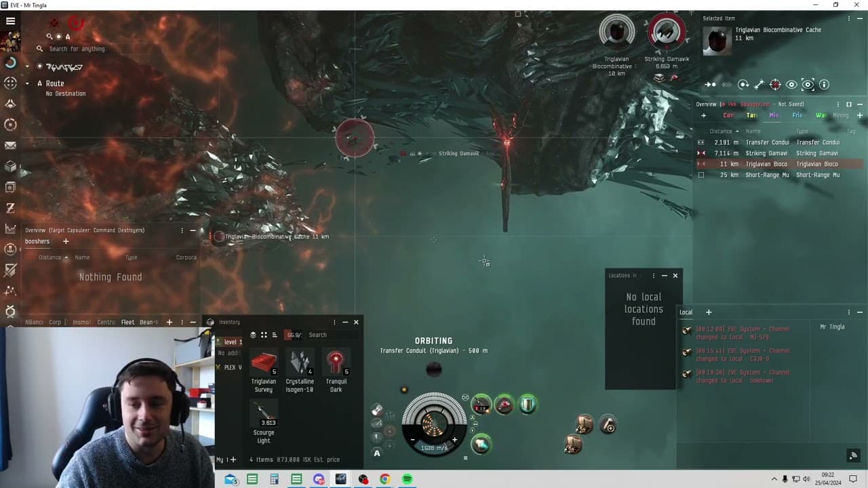Open the EVE Mail envelope icon
Image resolution: width=868 pixels, height=488 pixels.
point(10,145)
